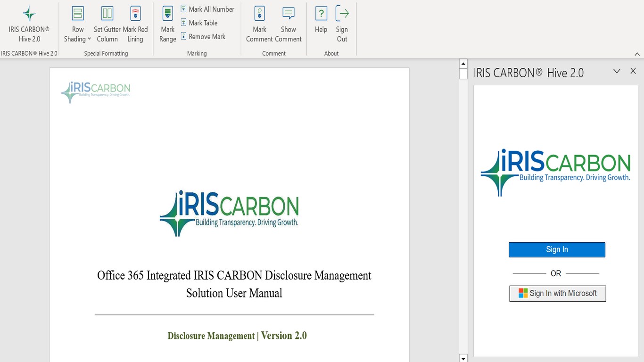
Task: Click the 'Disclosure Management | Version 2.0' line
Action: pos(237,336)
